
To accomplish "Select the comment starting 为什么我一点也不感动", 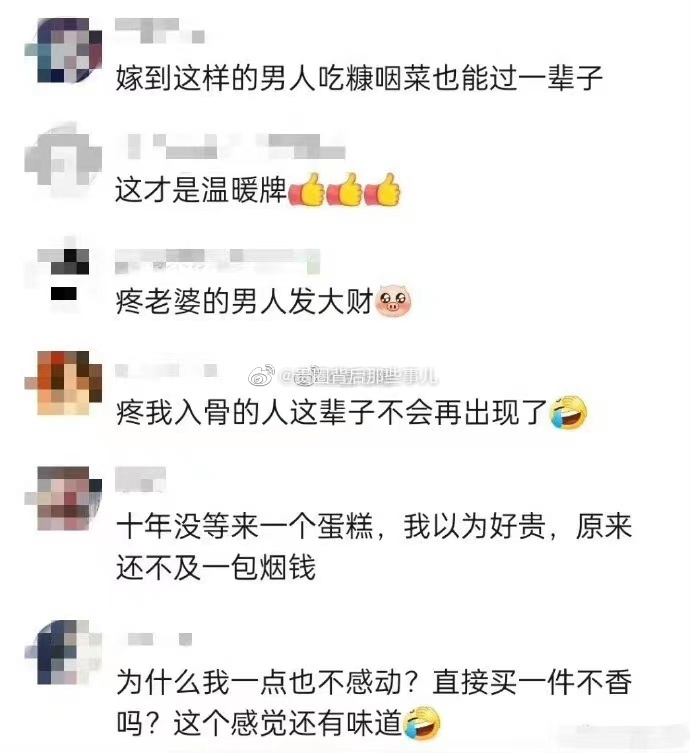I will (x=374, y=702).
